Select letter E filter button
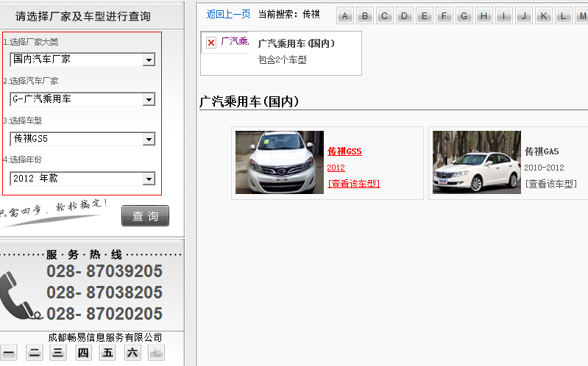 click(x=425, y=15)
